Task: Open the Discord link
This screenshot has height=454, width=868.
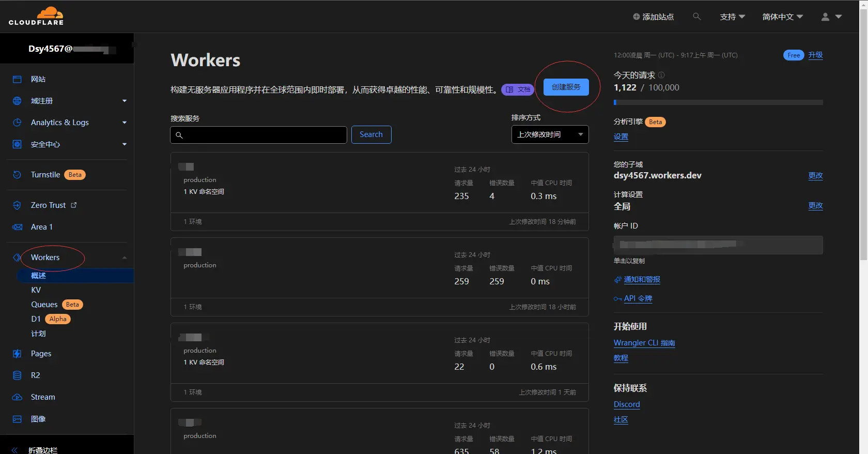Action: point(627,404)
